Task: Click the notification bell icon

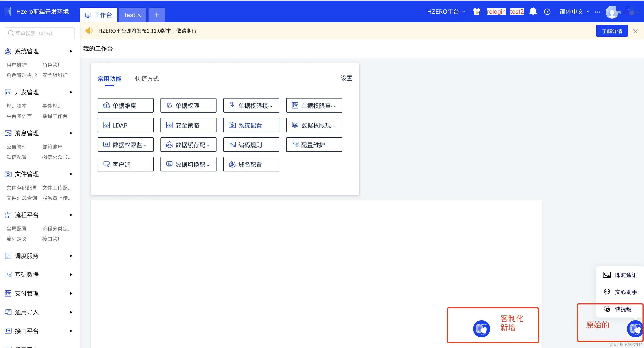Action: click(x=533, y=12)
